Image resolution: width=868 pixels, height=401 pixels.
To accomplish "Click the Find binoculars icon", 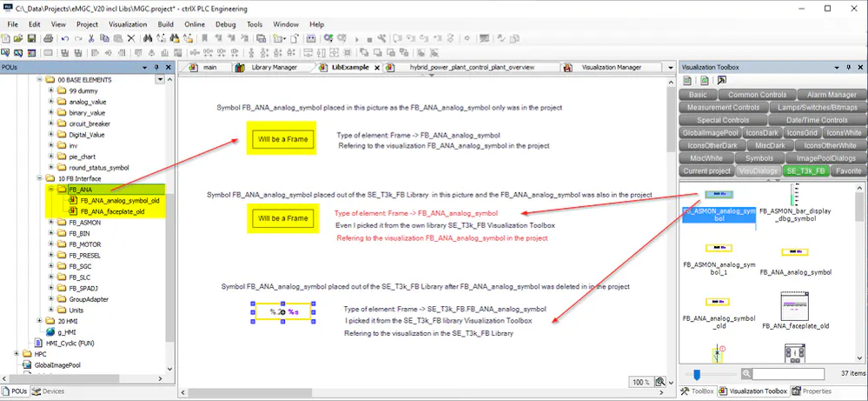I will [x=149, y=38].
